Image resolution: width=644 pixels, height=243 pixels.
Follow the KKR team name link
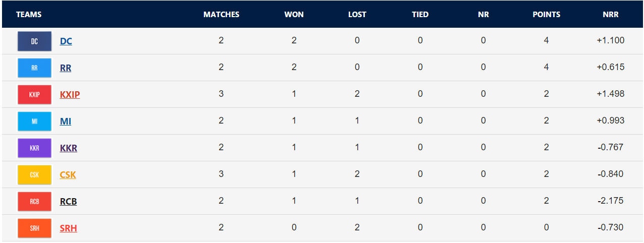[x=69, y=148]
